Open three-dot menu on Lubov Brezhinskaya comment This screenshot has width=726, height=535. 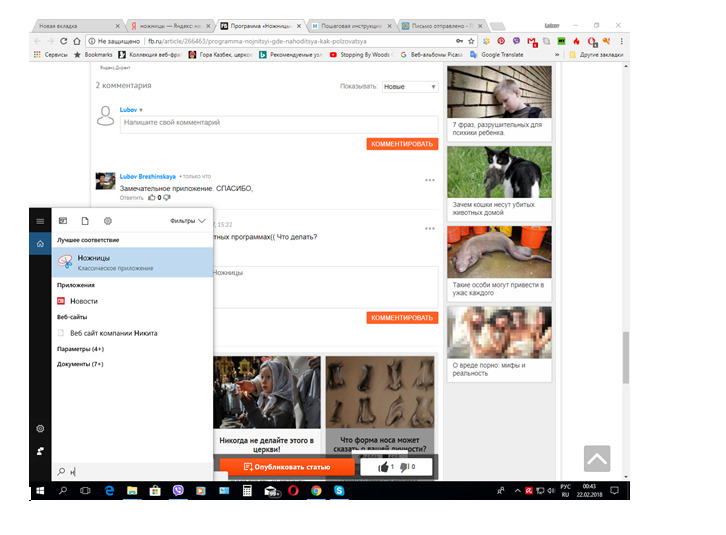click(430, 180)
